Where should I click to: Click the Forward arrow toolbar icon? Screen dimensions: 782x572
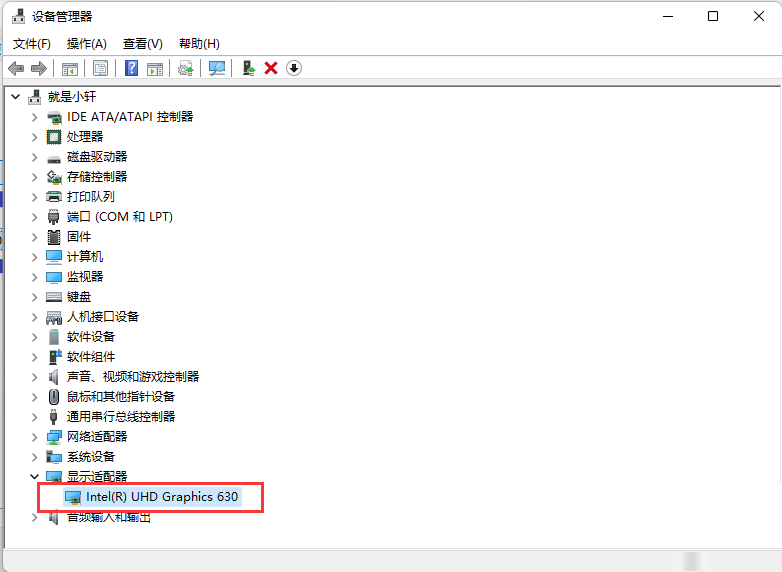[38, 68]
